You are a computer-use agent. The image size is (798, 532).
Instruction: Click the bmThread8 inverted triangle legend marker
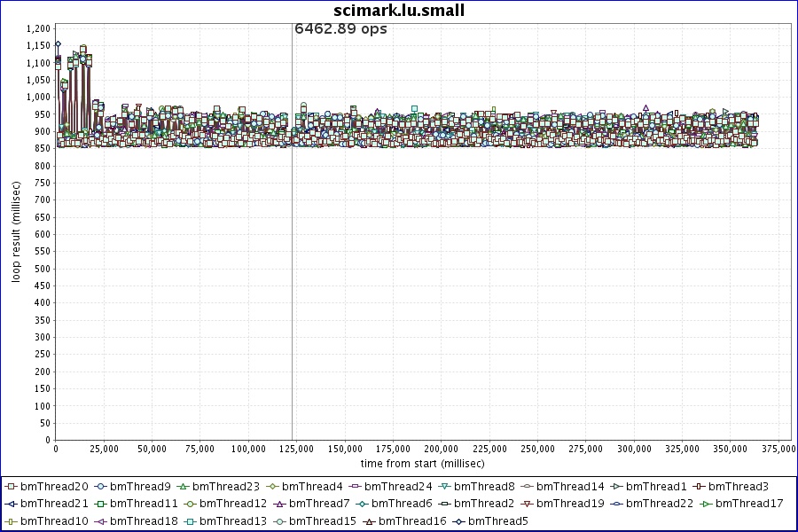(445, 487)
